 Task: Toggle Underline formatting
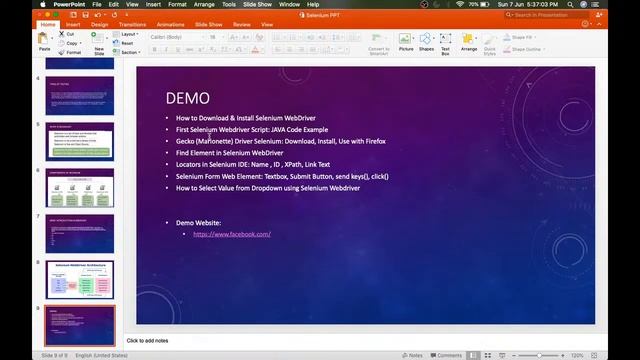click(x=178, y=50)
